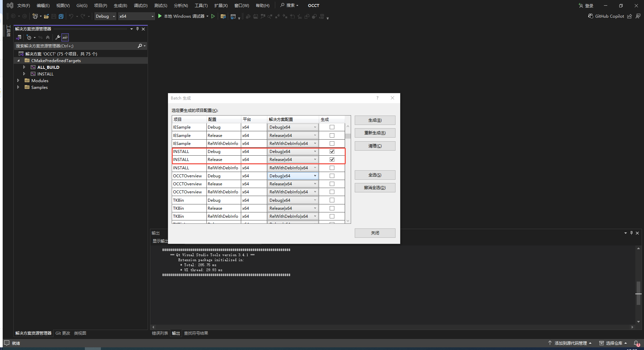Click the 关闭 button in Batch dialog
Screen dimensions: 644x350
click(375, 233)
